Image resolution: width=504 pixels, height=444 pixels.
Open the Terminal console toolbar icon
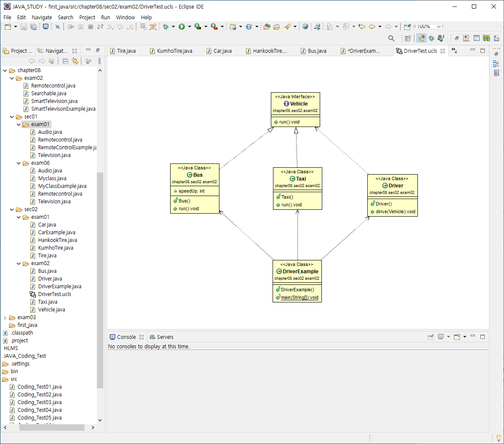[x=45, y=27]
